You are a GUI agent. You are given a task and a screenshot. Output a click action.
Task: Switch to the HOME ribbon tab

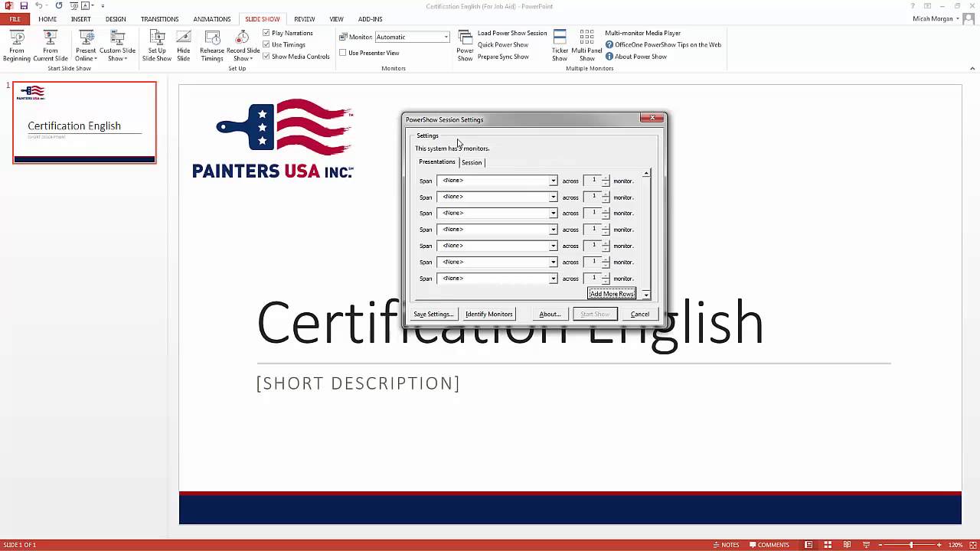point(47,19)
